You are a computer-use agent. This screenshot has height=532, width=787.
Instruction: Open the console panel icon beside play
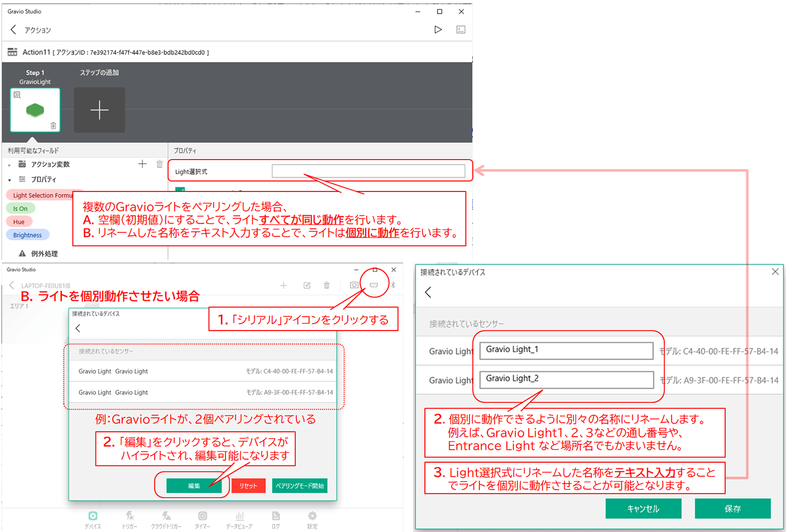461,30
